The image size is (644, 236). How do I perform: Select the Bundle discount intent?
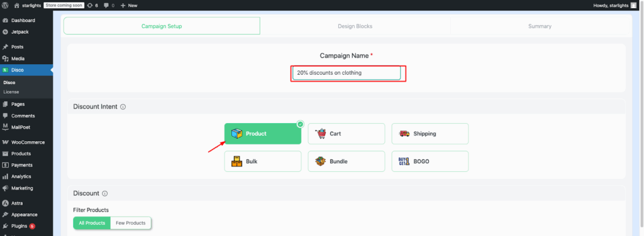pyautogui.click(x=347, y=161)
